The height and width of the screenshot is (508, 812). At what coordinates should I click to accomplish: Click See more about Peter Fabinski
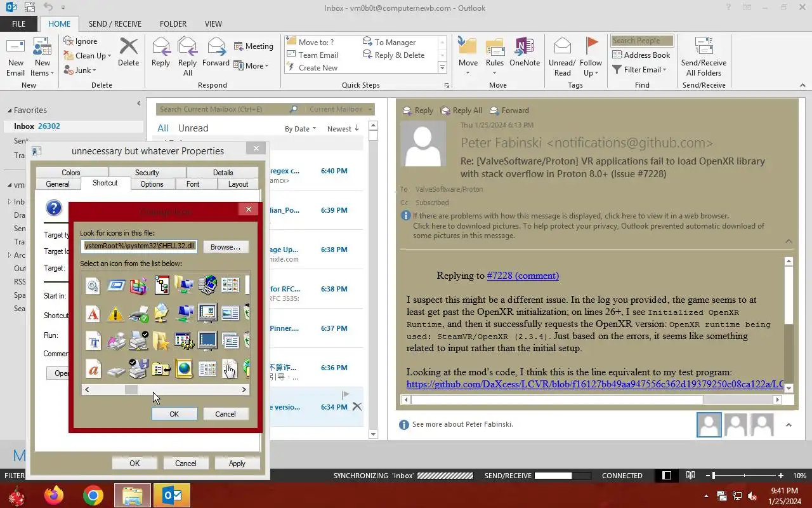(462, 424)
